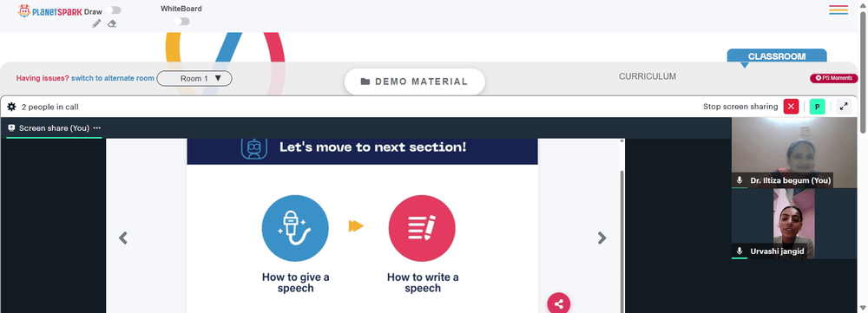Open the Demo Material button
Screen dimensions: 868x313
point(415,82)
